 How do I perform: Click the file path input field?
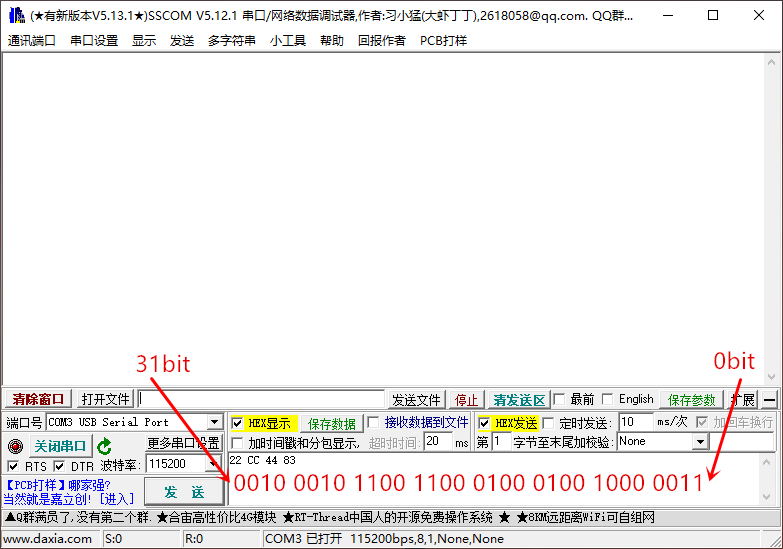click(260, 400)
